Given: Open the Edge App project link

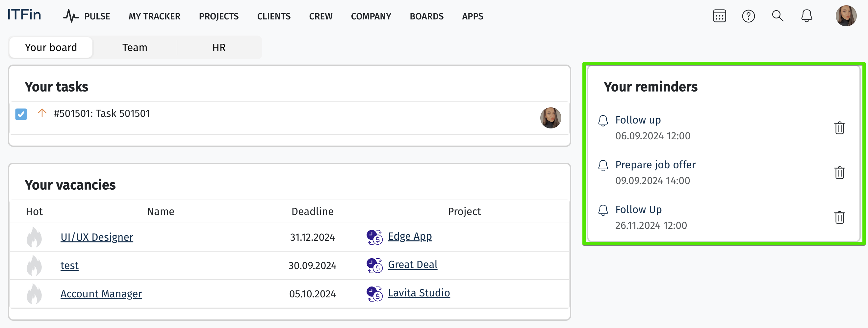Looking at the screenshot, I should [410, 236].
